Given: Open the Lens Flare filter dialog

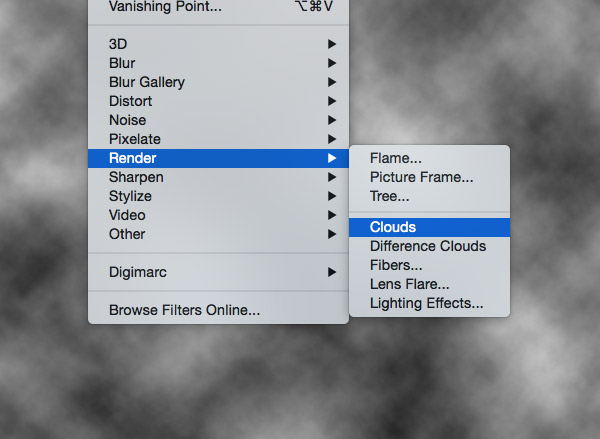Looking at the screenshot, I should click(x=409, y=284).
